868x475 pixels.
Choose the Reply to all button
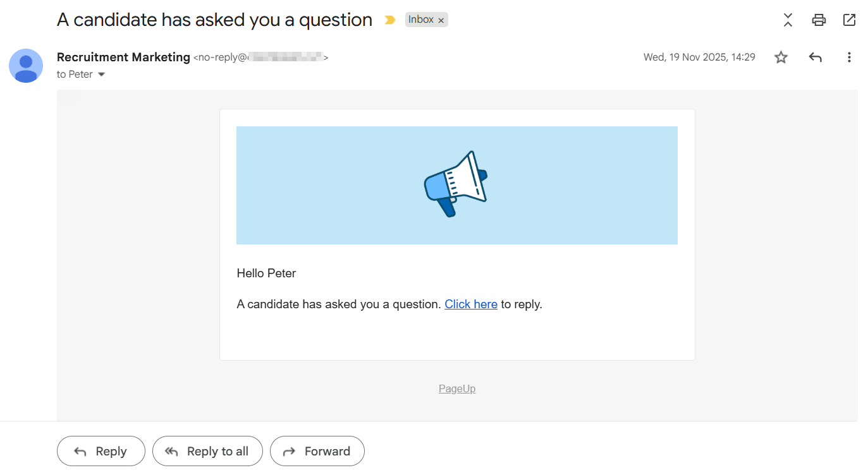[x=207, y=451]
